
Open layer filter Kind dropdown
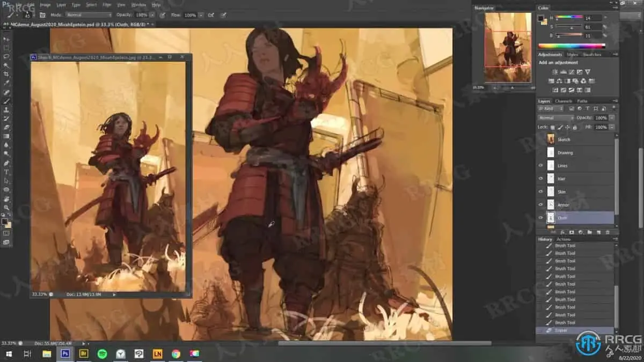coord(551,109)
